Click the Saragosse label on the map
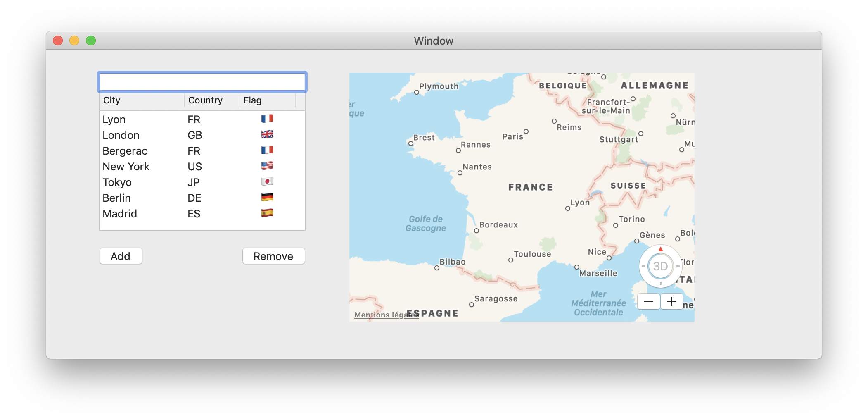This screenshot has width=868, height=420. (496, 299)
